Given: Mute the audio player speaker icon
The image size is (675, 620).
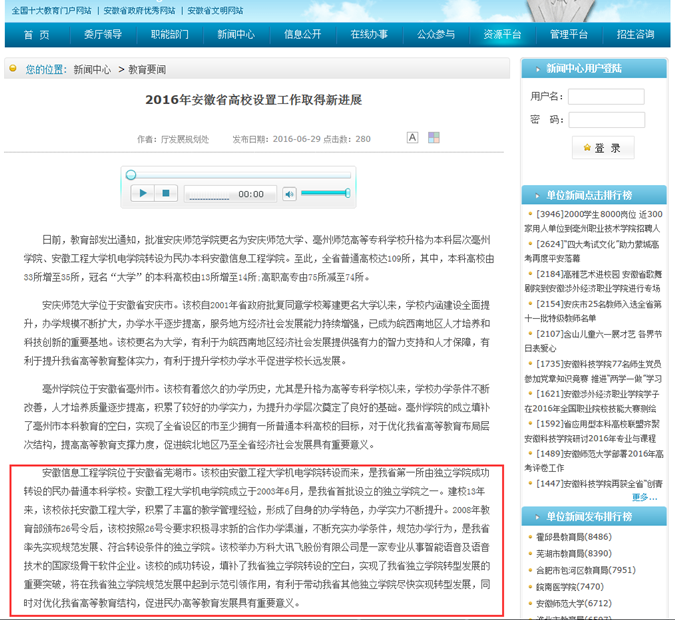Looking at the screenshot, I should (289, 194).
